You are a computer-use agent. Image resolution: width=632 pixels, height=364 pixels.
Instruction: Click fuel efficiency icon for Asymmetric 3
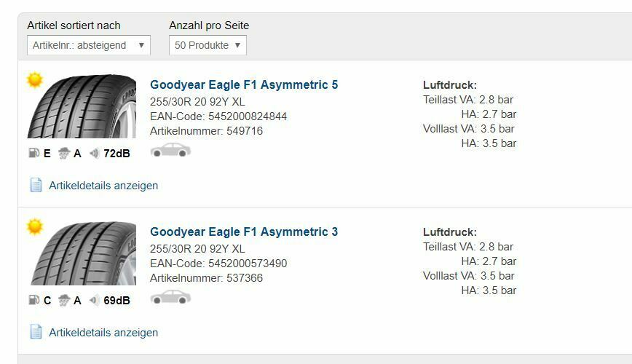point(33,300)
